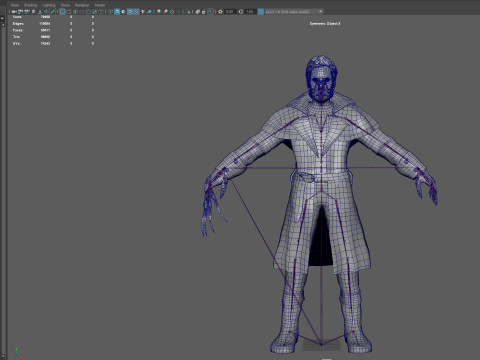The width and height of the screenshot is (480, 360).
Task: Click the Screen Space Ambient Occlusion icon
Action: [159, 12]
